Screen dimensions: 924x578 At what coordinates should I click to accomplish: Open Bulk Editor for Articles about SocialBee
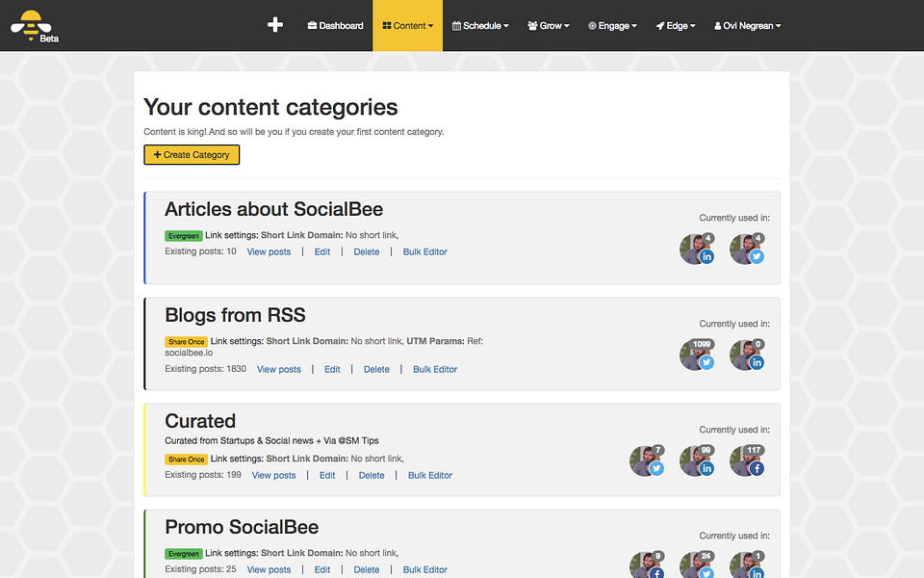point(424,251)
